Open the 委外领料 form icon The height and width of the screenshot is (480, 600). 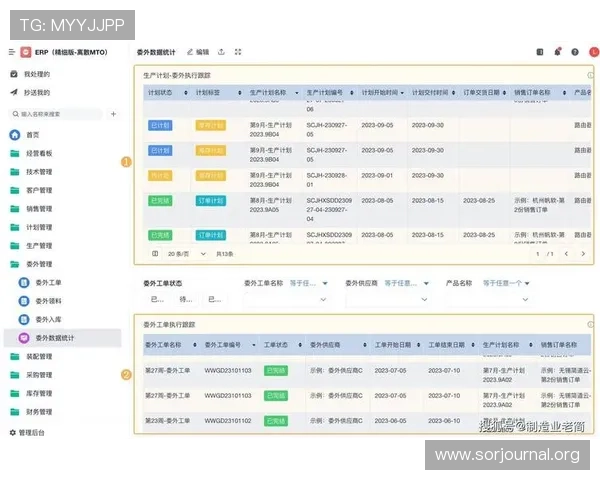[x=24, y=301]
